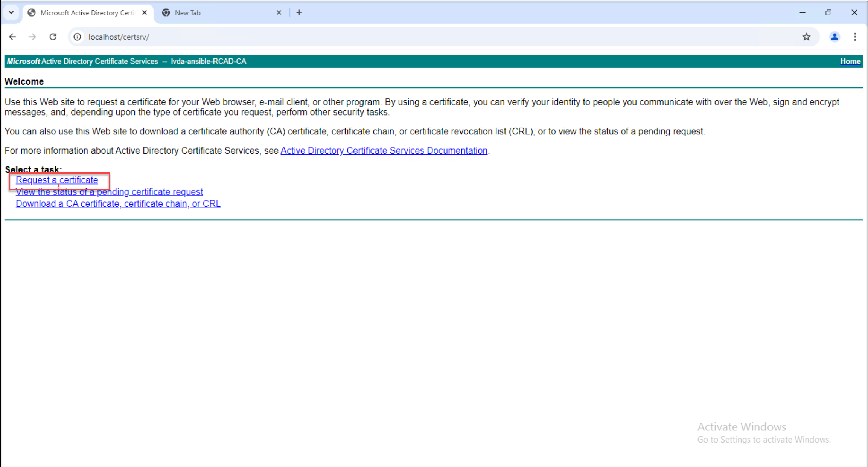Open Chrome's three-dot menu
The image size is (868, 467).
855,37
